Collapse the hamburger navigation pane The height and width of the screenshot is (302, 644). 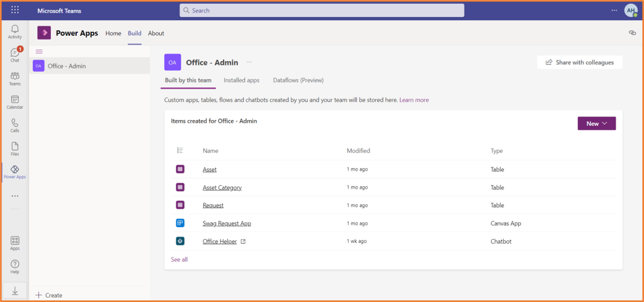click(x=39, y=52)
